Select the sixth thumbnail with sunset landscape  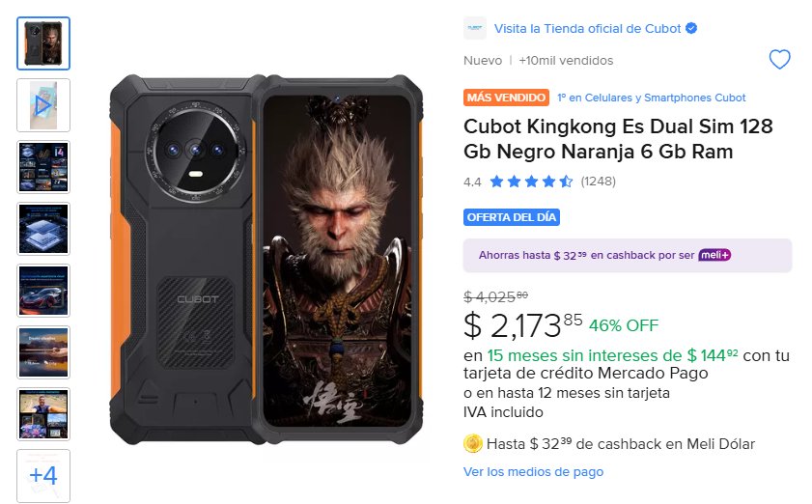(43, 351)
